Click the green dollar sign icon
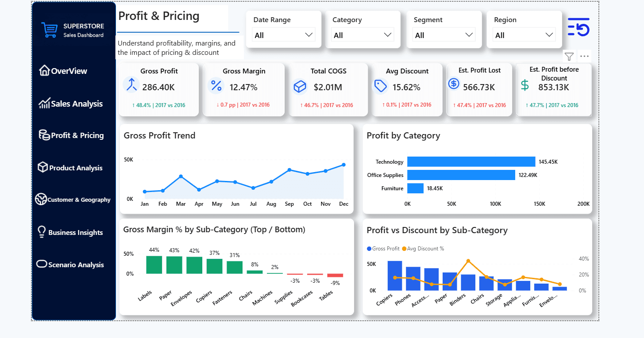The width and height of the screenshot is (644, 338). [524, 85]
